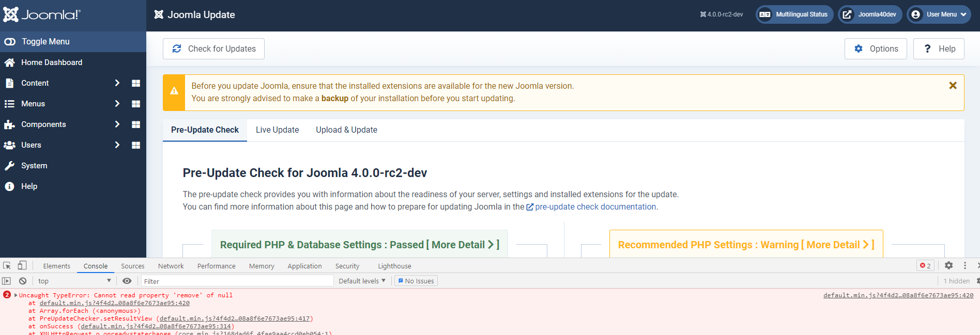Expand Recommended PHP Settings More Detail

pos(746,245)
